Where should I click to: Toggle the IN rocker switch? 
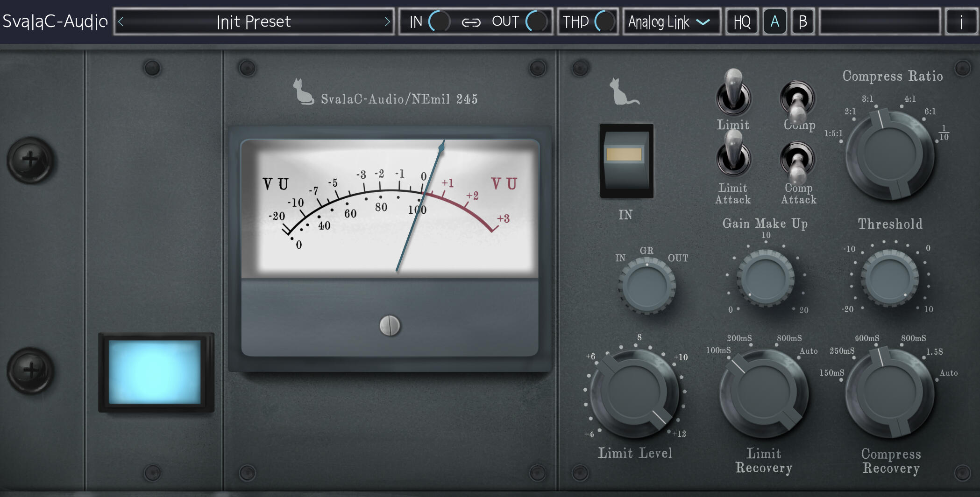click(x=626, y=161)
